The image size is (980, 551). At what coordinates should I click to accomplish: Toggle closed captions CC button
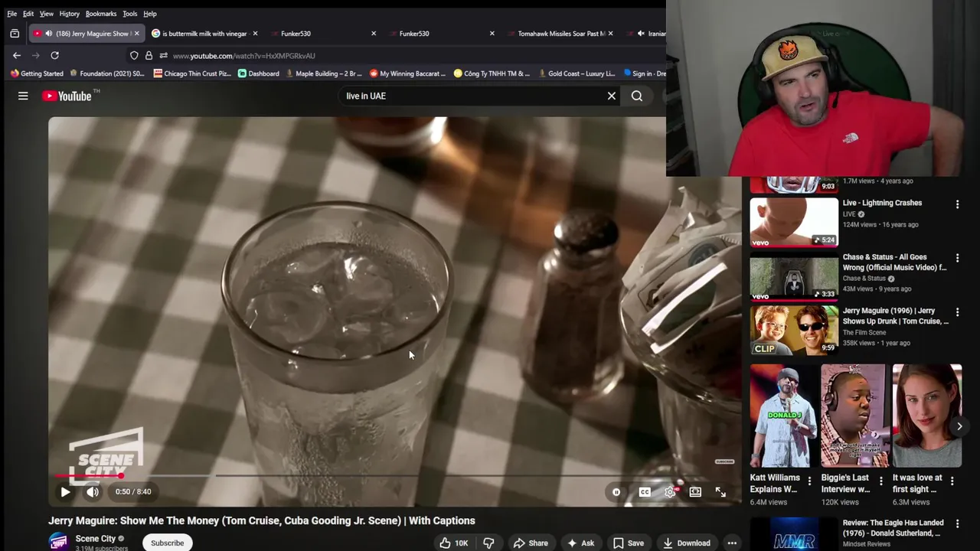click(645, 492)
